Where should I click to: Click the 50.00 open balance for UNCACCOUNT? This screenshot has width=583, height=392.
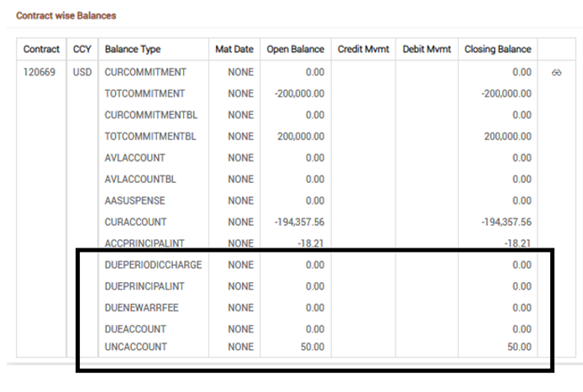tap(313, 347)
